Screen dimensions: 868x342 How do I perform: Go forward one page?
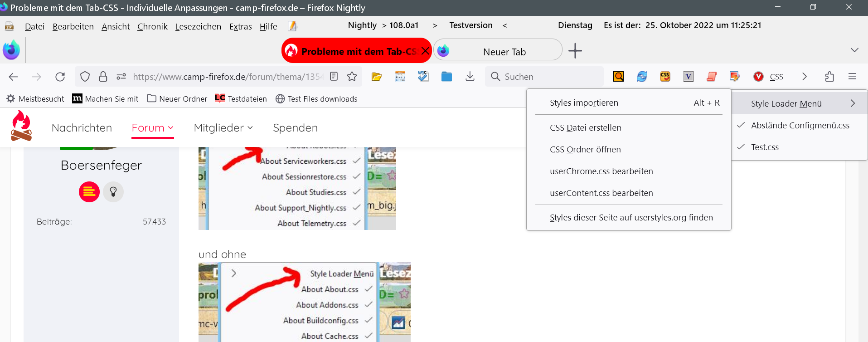(37, 77)
